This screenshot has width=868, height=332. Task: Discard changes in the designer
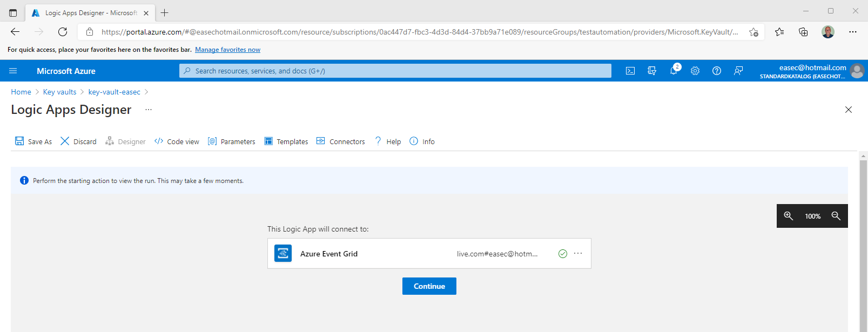(78, 141)
